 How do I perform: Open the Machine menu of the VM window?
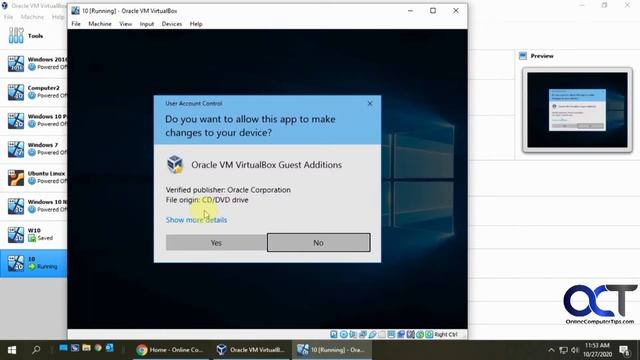[100, 24]
